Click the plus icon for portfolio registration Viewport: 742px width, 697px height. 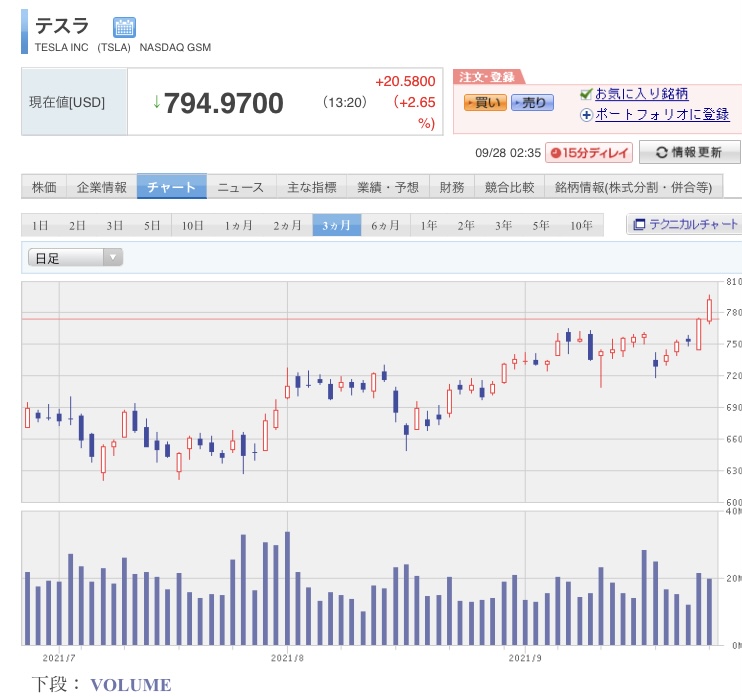[x=586, y=115]
